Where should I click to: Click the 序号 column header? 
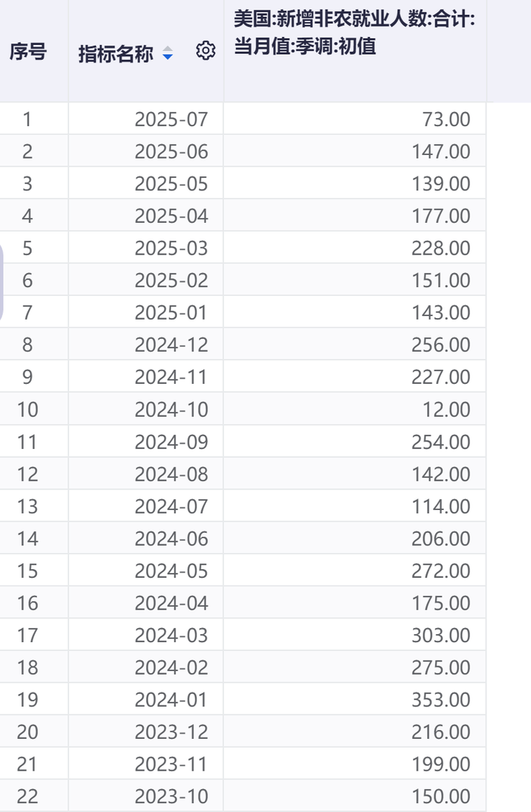click(x=28, y=52)
